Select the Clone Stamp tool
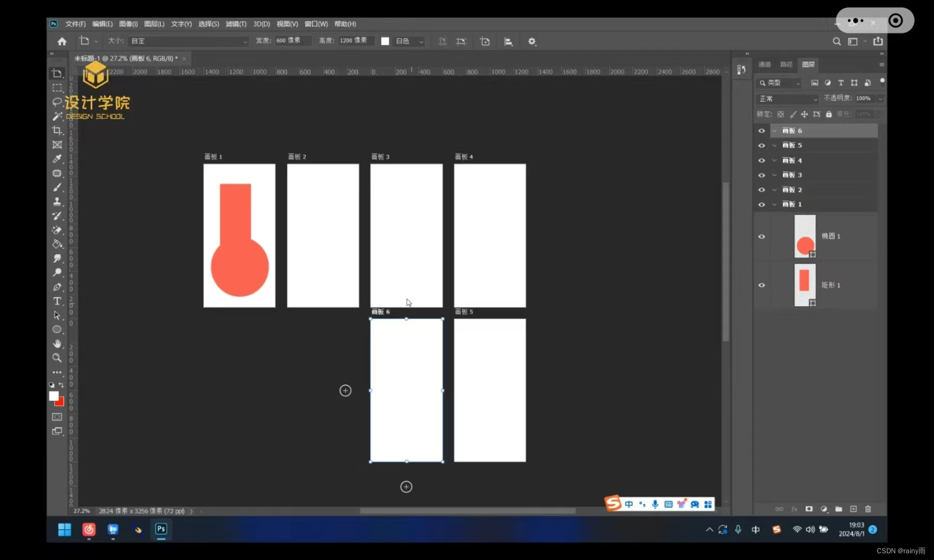This screenshot has width=934, height=560. [x=57, y=202]
